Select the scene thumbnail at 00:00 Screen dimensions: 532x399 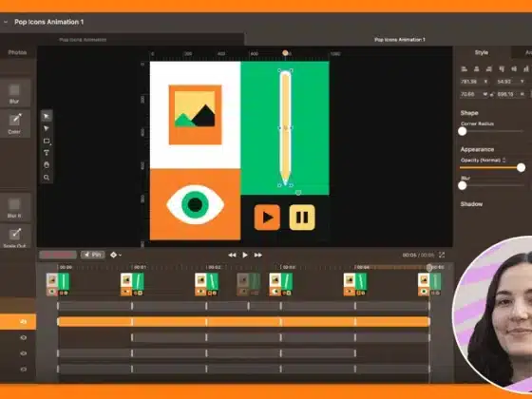[58, 284]
